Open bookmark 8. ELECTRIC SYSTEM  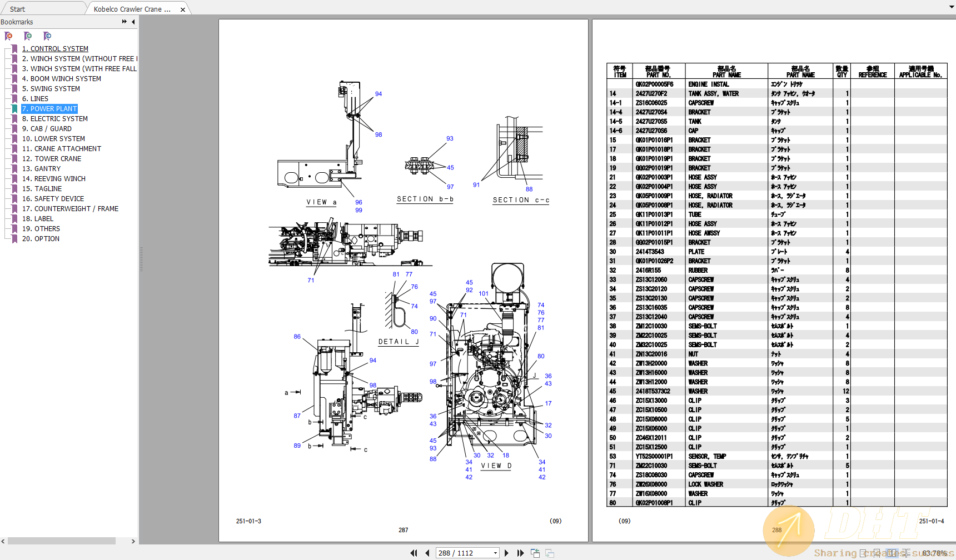[x=54, y=119]
